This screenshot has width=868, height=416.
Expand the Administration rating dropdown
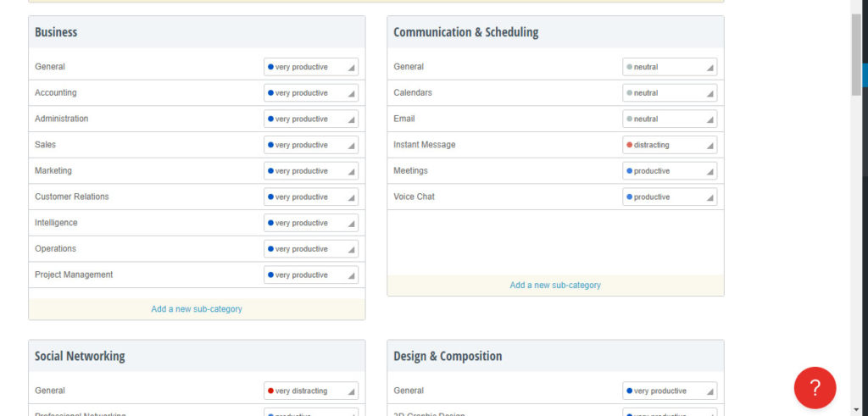pos(311,119)
